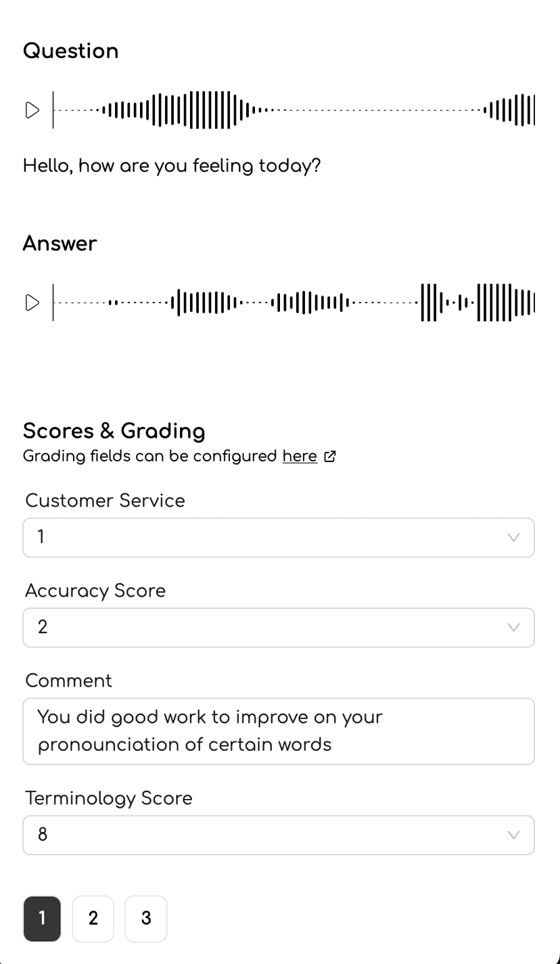Viewport: 560px width, 964px height.
Task: Seek within the Answer audio waveform
Action: tap(304, 302)
